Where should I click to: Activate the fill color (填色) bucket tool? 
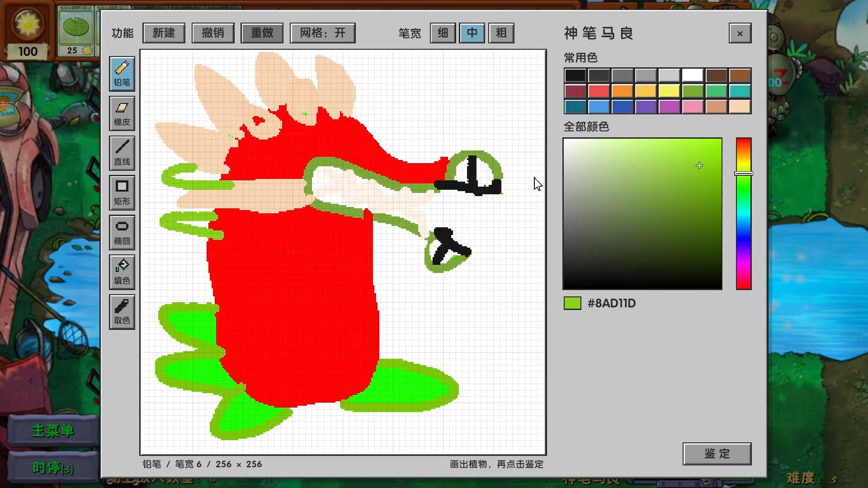click(122, 272)
